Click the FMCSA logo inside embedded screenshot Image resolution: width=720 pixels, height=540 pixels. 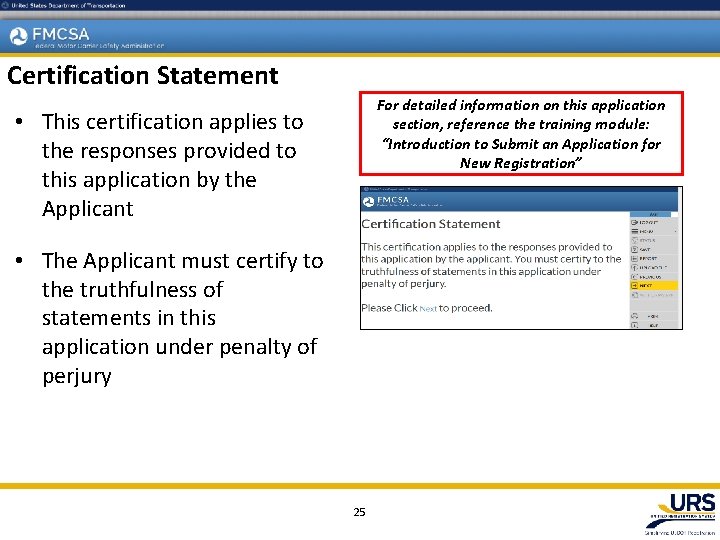(x=386, y=201)
